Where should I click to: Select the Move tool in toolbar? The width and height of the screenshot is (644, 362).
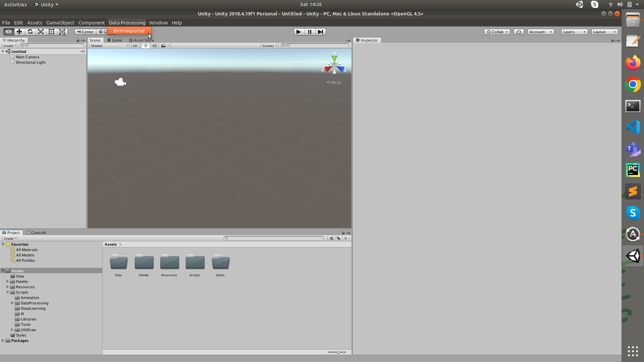coord(19,32)
